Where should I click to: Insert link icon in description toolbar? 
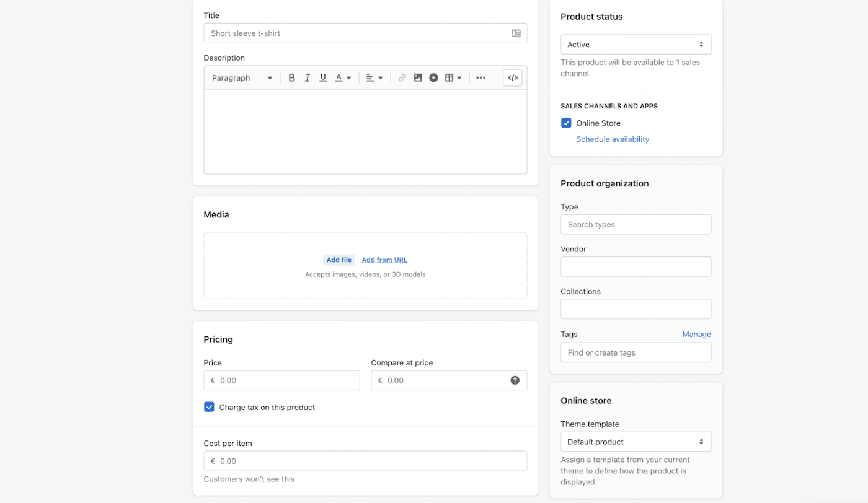point(402,78)
